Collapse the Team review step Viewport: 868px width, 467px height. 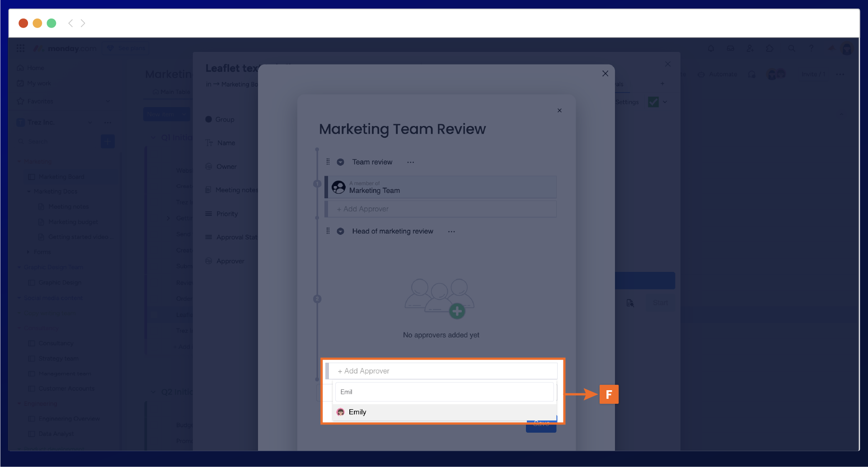pyautogui.click(x=341, y=162)
